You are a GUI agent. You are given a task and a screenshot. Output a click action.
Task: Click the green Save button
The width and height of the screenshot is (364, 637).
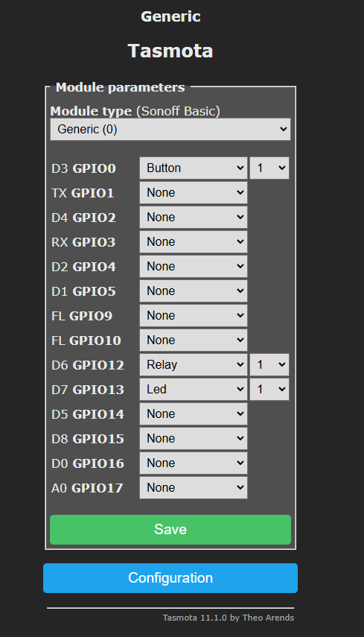tap(170, 530)
